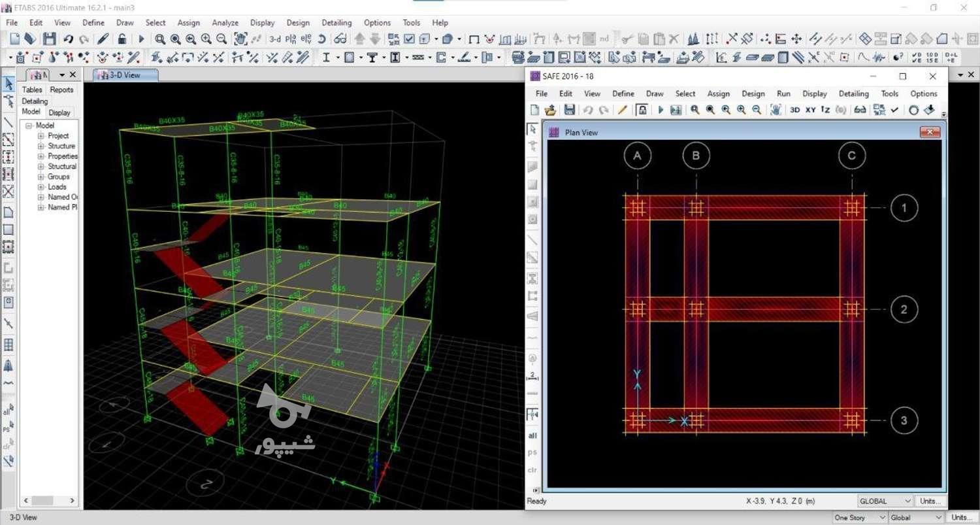Click the SAFE Units... button
This screenshot has height=525, width=980.
[930, 501]
